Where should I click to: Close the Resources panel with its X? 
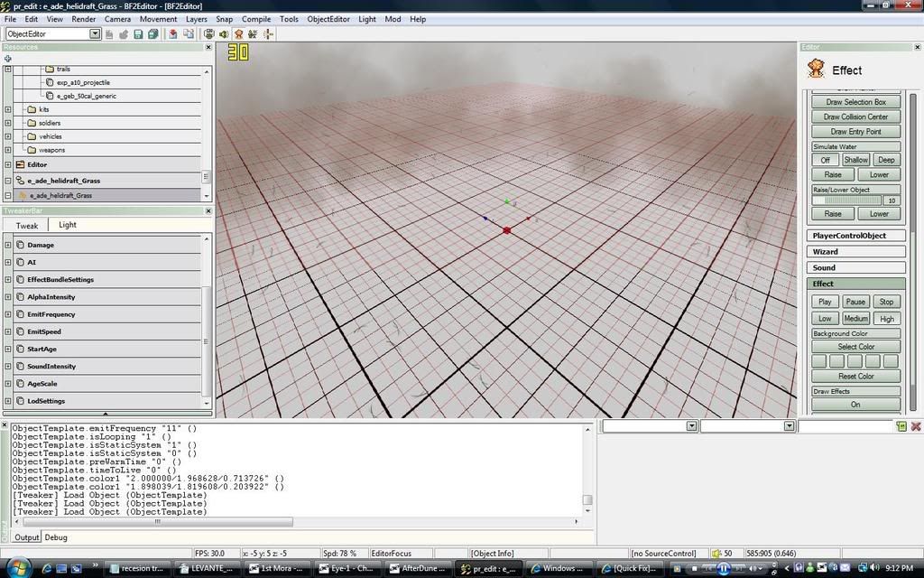point(208,47)
